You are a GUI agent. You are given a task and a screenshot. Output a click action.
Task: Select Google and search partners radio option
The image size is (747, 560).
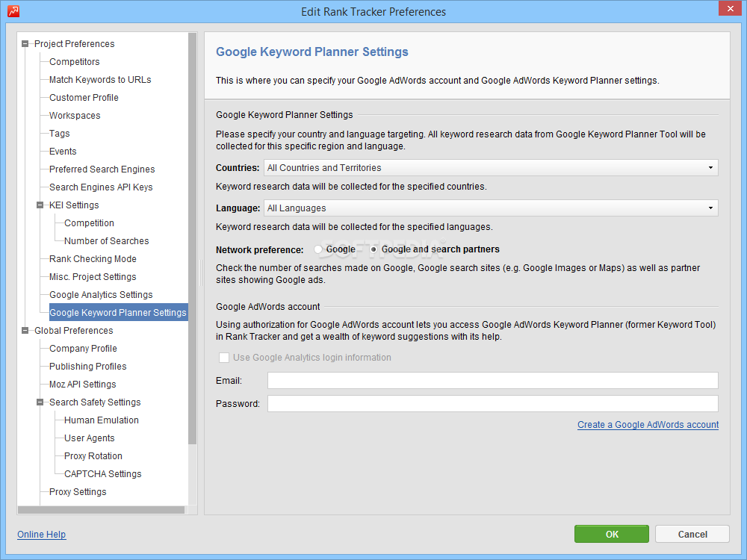click(x=374, y=249)
